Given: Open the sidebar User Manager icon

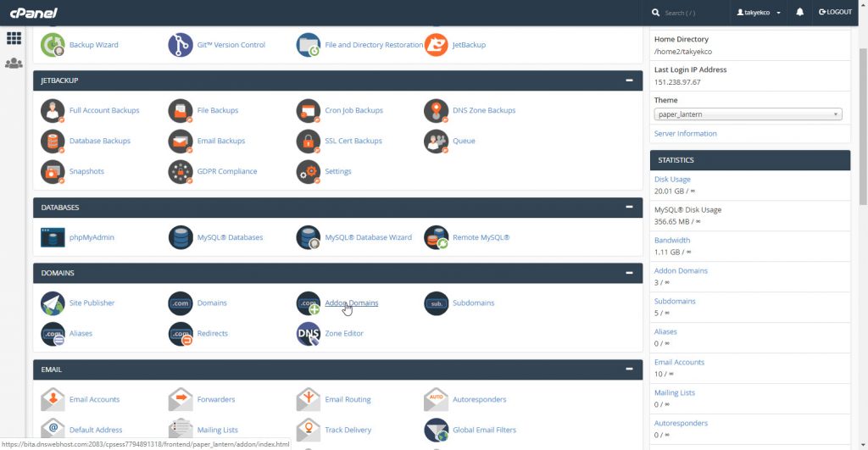Looking at the screenshot, I should pos(14,64).
